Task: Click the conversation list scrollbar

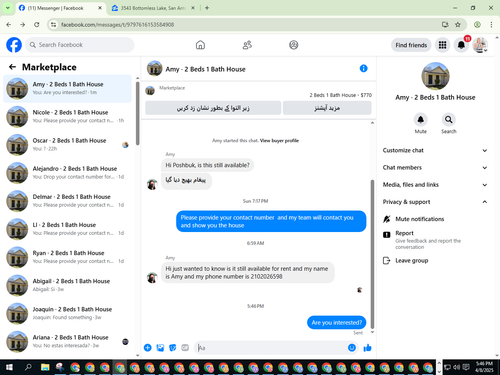Action: pyautogui.click(x=137, y=113)
